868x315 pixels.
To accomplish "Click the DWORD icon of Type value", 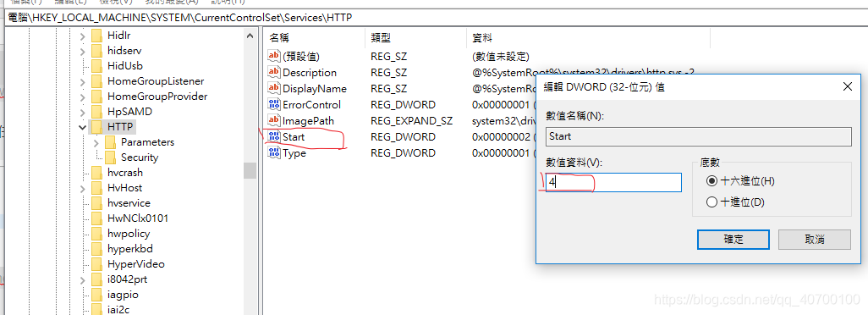I will (x=274, y=152).
